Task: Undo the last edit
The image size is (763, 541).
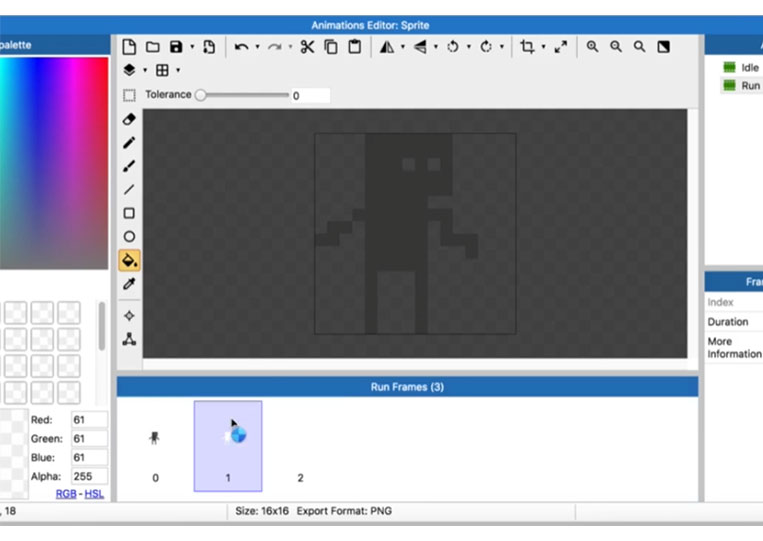Action: click(x=241, y=47)
